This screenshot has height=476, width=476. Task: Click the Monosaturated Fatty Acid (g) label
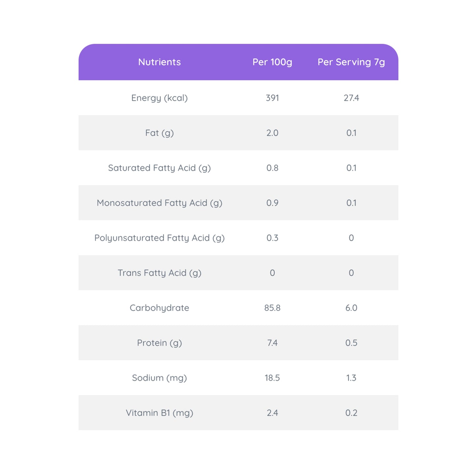pyautogui.click(x=159, y=203)
